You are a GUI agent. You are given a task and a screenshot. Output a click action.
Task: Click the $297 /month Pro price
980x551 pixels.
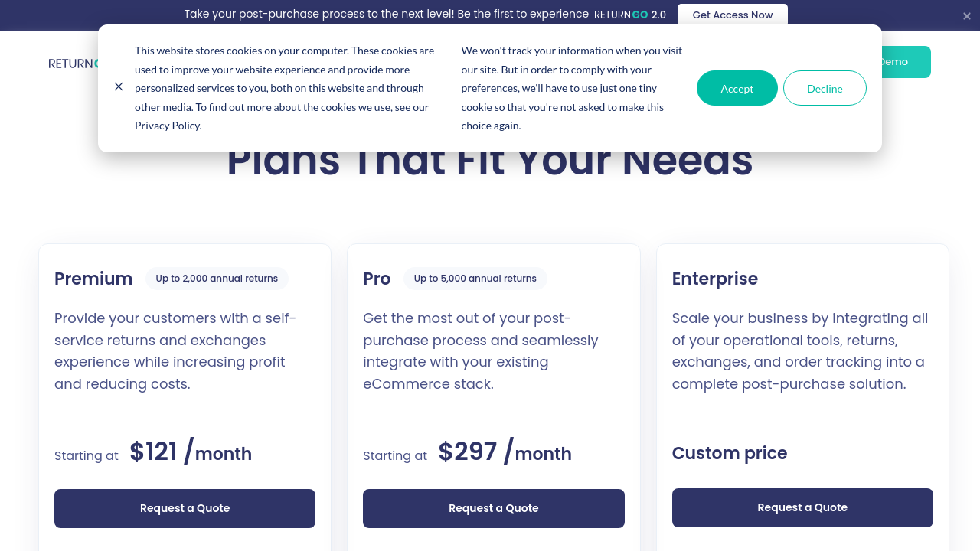click(505, 452)
